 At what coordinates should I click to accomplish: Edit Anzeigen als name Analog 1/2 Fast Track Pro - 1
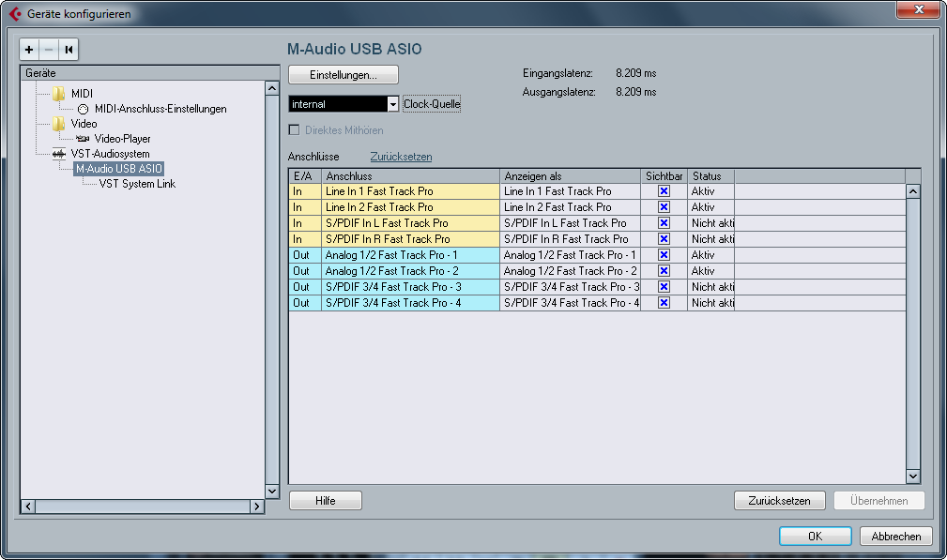tap(570, 255)
